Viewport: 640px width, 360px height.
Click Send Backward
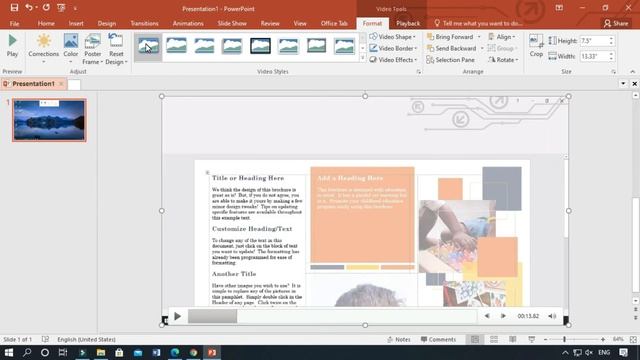(x=451, y=48)
